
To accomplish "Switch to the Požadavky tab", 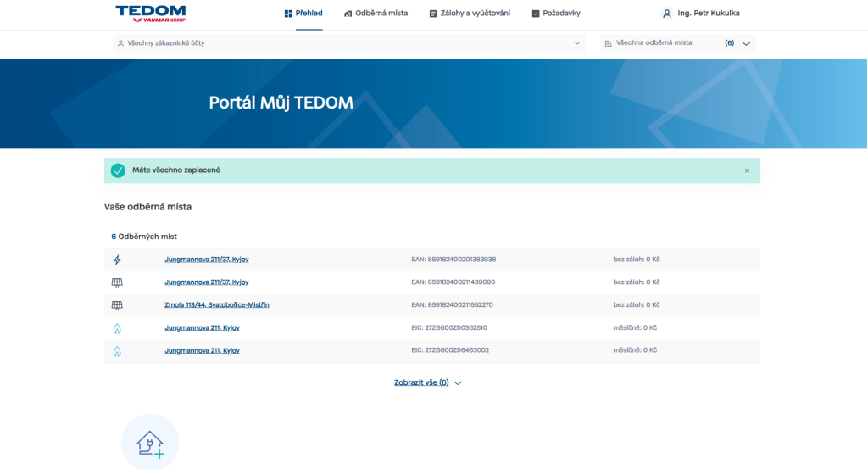I will coord(556,14).
